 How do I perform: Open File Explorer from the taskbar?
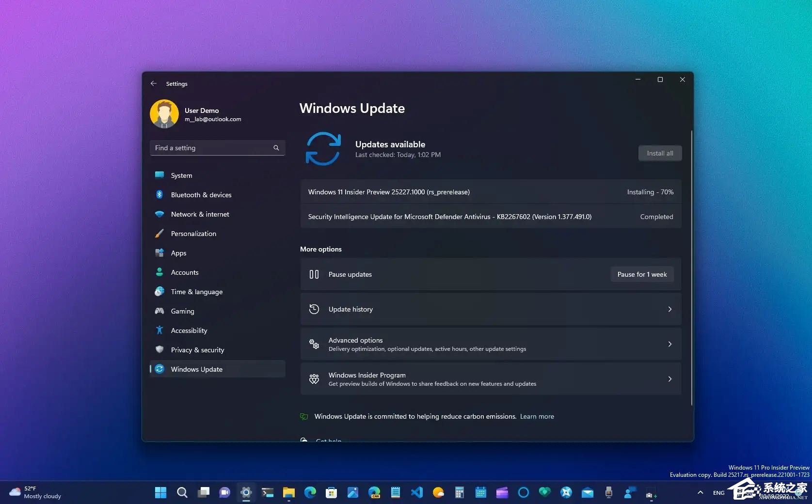[x=288, y=492]
